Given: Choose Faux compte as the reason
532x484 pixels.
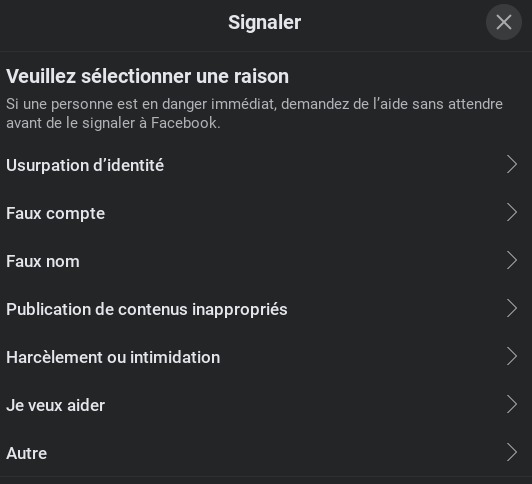Looking at the screenshot, I should [266, 213].
